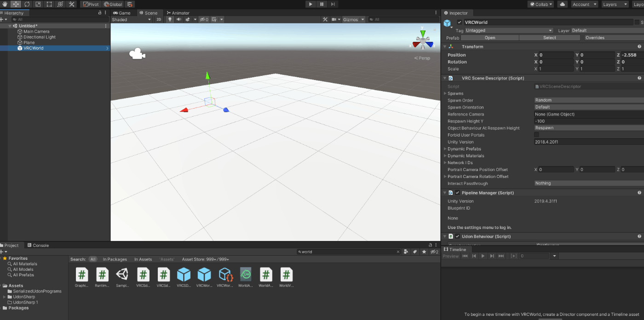Open the Layers dropdown
This screenshot has width=644, height=320.
pyautogui.click(x=615, y=4)
